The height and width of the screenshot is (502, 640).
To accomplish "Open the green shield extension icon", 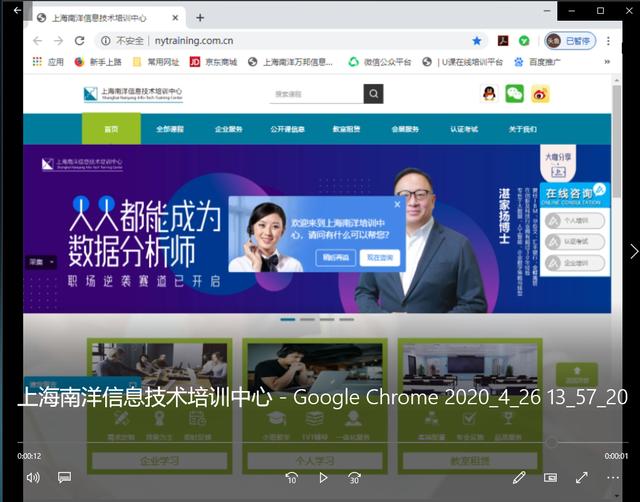I will [x=524, y=40].
